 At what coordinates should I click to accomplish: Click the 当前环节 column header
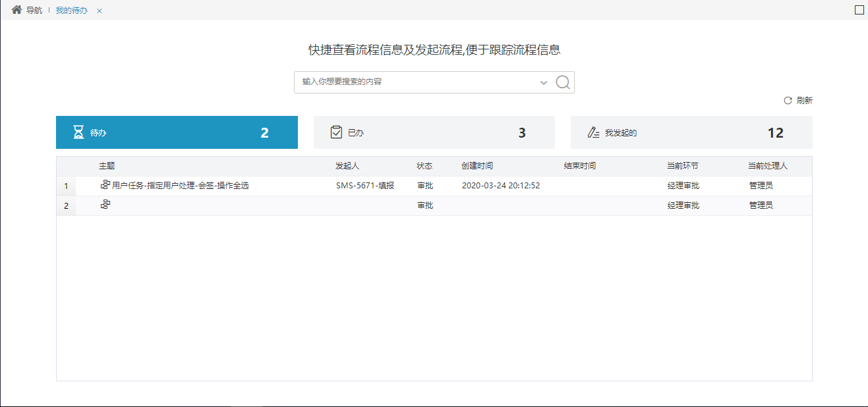coord(683,166)
